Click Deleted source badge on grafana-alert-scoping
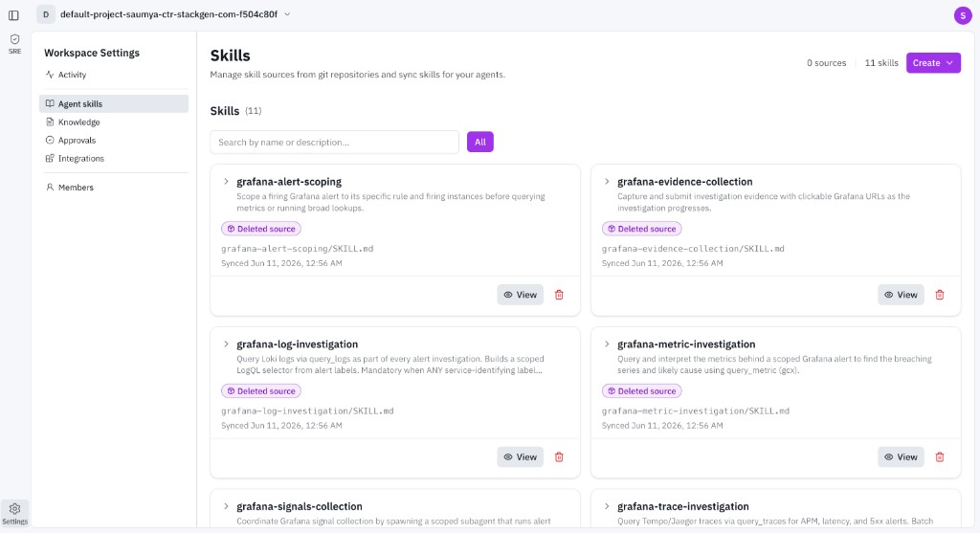Viewport: 980px width, 533px height. [x=261, y=229]
